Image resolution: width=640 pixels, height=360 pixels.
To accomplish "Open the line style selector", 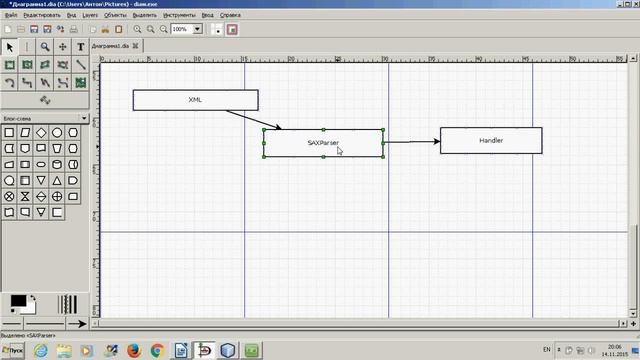I will coord(45,324).
